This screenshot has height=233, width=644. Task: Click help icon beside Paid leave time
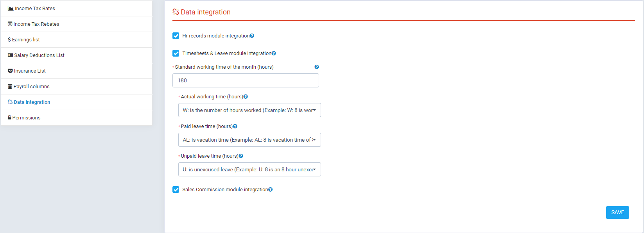[x=235, y=126]
